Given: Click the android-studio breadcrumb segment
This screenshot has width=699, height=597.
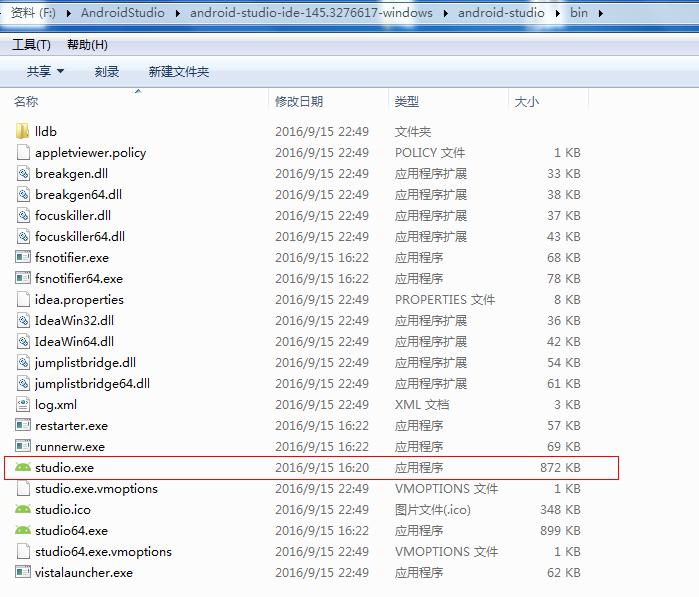Looking at the screenshot, I should [501, 12].
